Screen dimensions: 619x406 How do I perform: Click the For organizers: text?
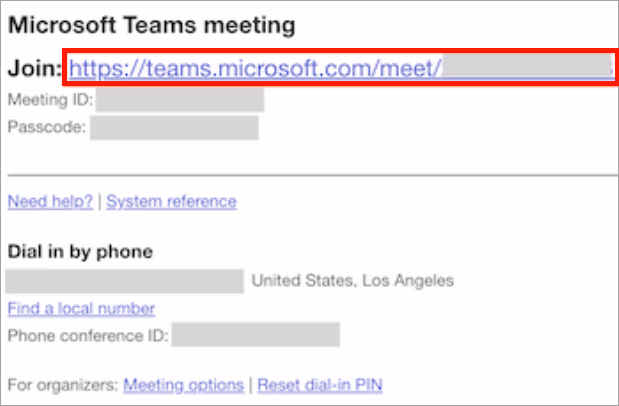pos(62,384)
